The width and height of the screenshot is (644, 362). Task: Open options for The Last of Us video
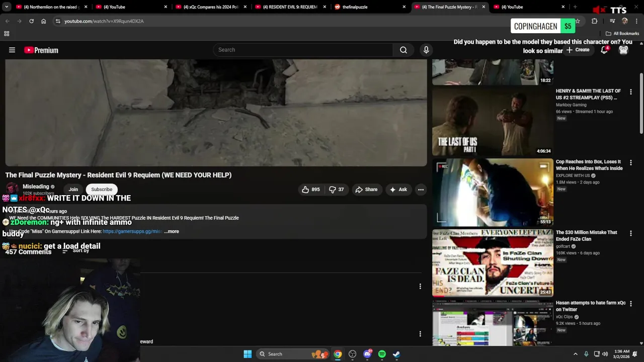pyautogui.click(x=630, y=92)
